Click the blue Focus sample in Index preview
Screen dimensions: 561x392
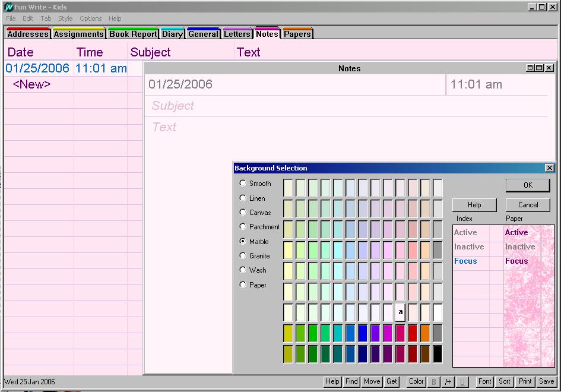click(x=465, y=261)
